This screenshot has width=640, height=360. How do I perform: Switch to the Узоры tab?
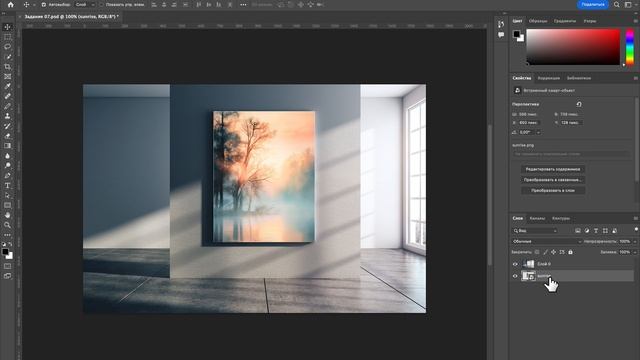pos(590,21)
